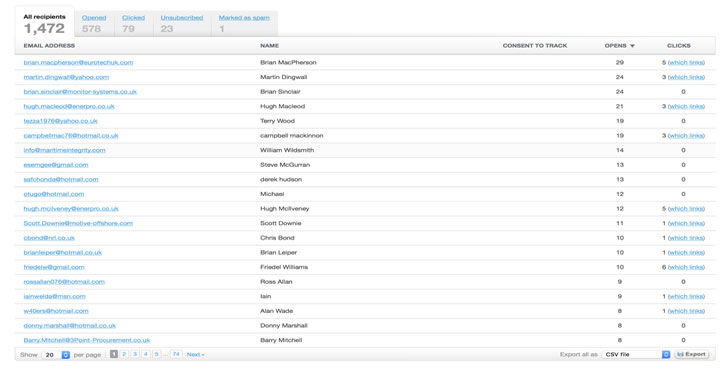
Task: Open brian.macpherson@eurotechuk.com email link
Action: [78, 62]
